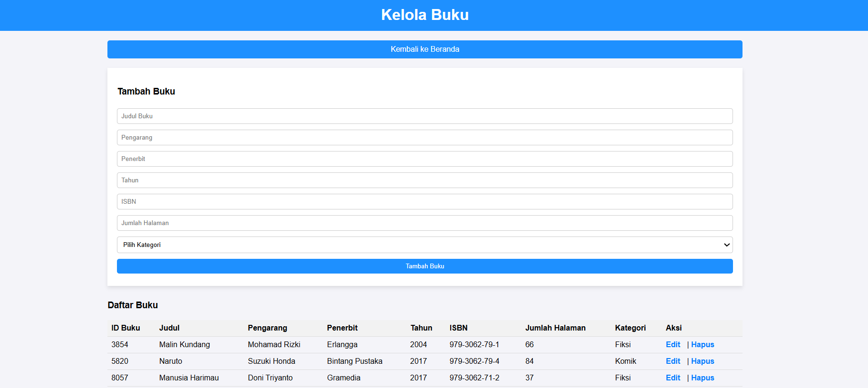Remove Manusia Harimau using Hapus
868x388 pixels.
coord(703,378)
